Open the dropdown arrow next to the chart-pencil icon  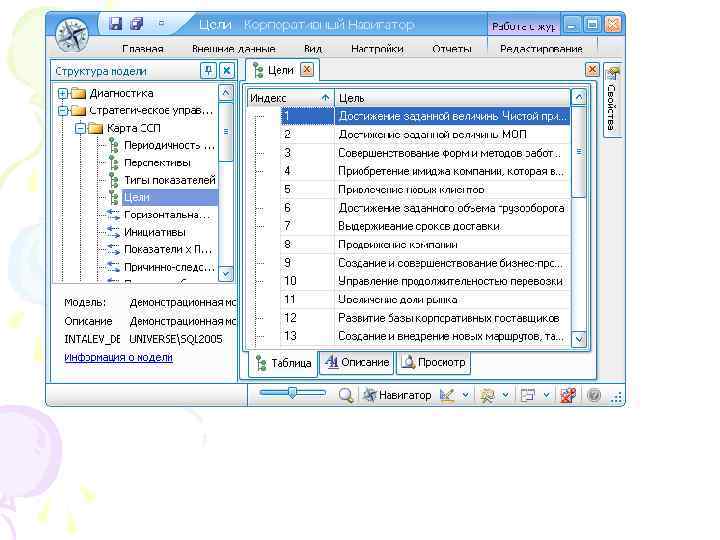pyautogui.click(x=466, y=395)
